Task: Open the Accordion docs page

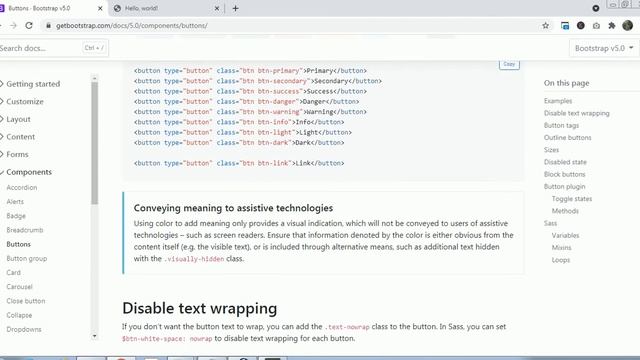Action: (22, 187)
